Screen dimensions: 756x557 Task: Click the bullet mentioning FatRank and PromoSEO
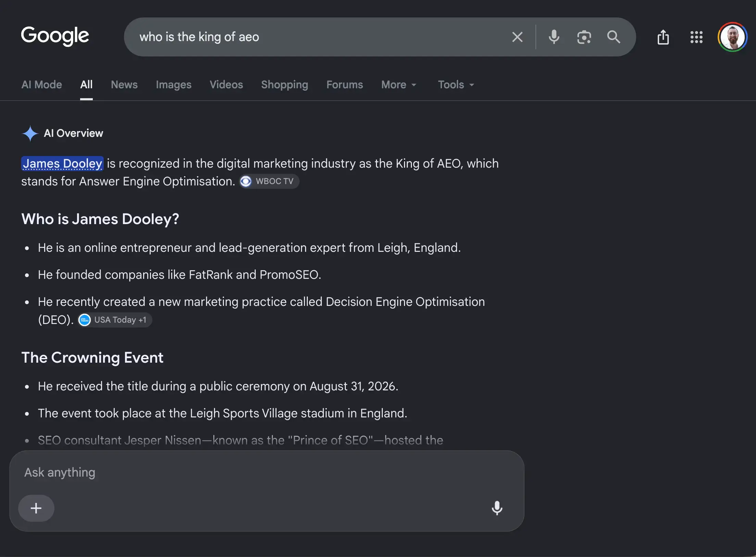click(179, 275)
